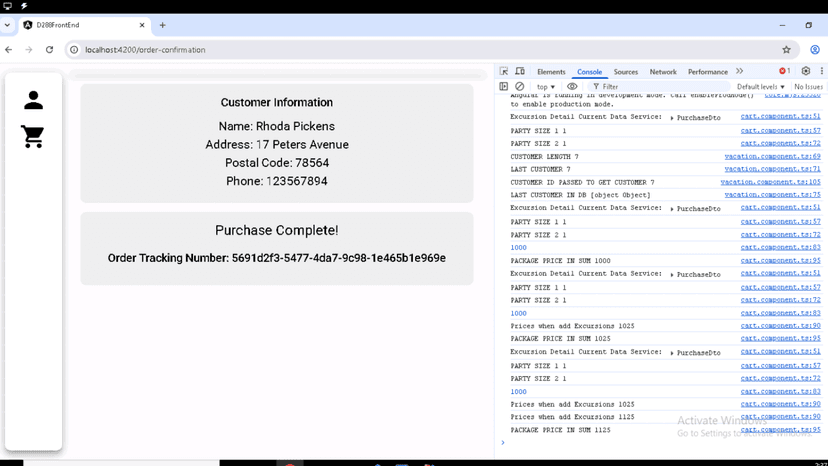Switch to the Elements tab
Image resolution: width=828 pixels, height=466 pixels.
(551, 72)
